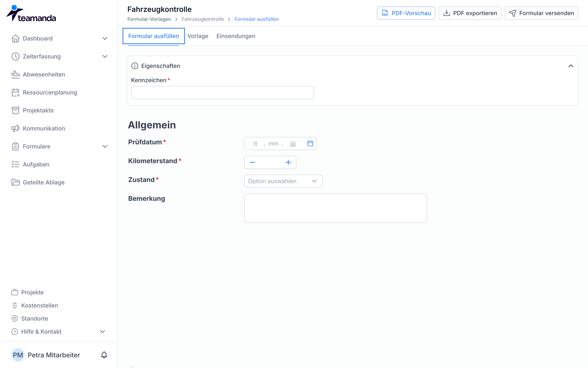Click into the Bemerkung text area
Image resolution: width=588 pixels, height=368 pixels.
[336, 208]
